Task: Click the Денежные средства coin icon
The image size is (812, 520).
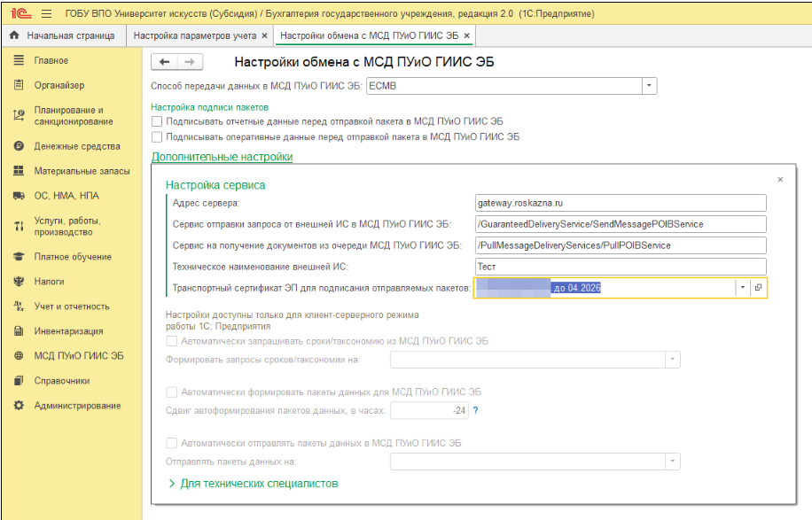Action: (x=18, y=145)
